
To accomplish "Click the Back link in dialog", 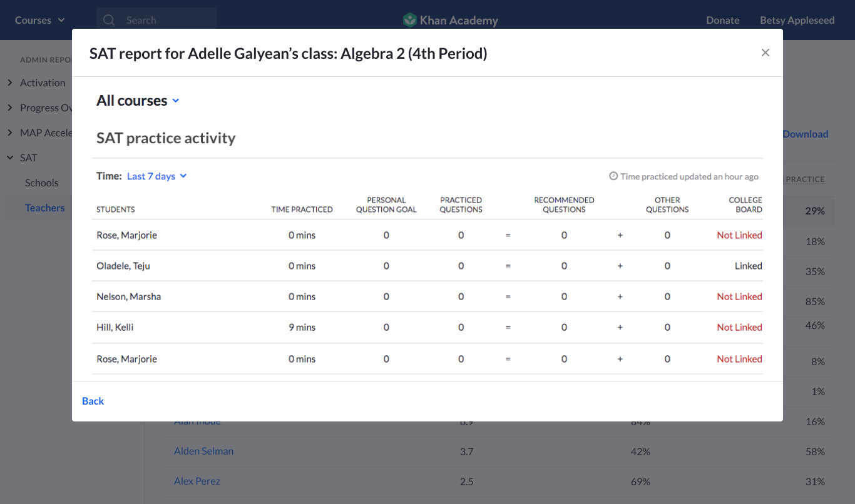I will (x=93, y=401).
